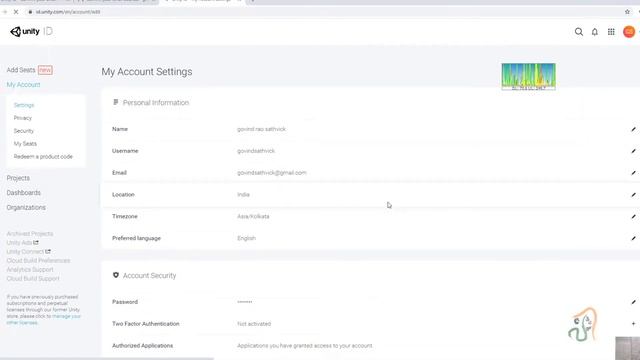Bookmark this page with star icon

point(627,12)
